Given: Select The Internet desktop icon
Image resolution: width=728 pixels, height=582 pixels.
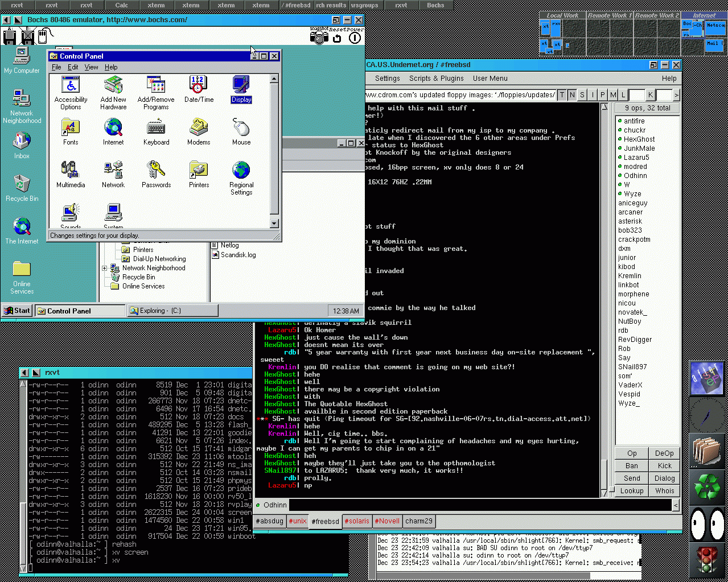Looking at the screenshot, I should [x=22, y=231].
